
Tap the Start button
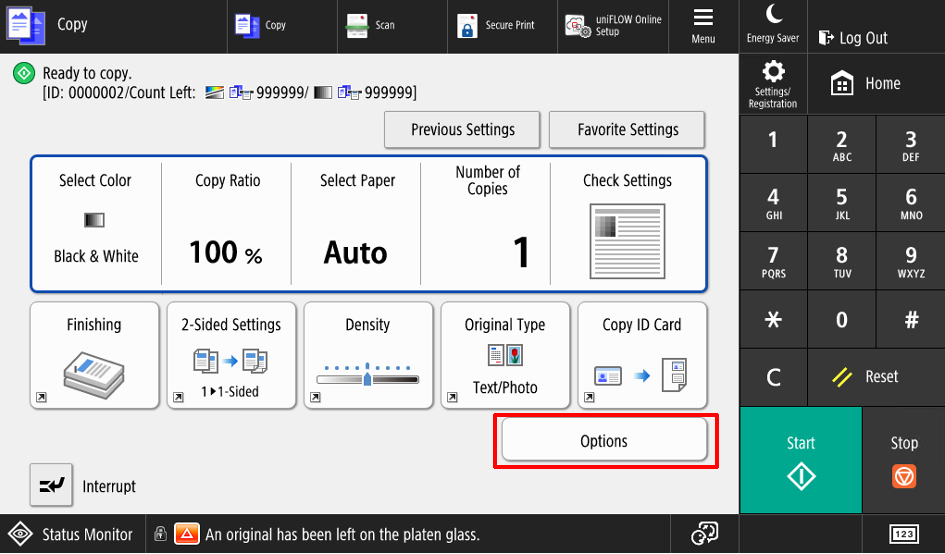(x=801, y=460)
